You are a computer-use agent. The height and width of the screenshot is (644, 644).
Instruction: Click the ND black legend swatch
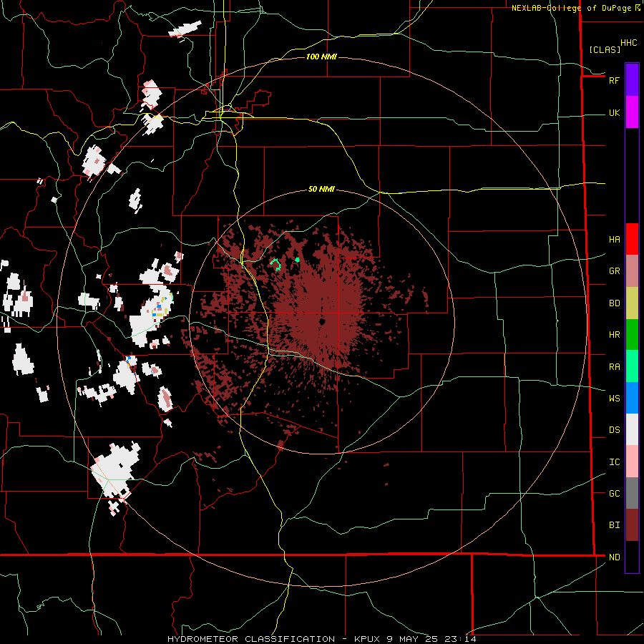[x=632, y=557]
